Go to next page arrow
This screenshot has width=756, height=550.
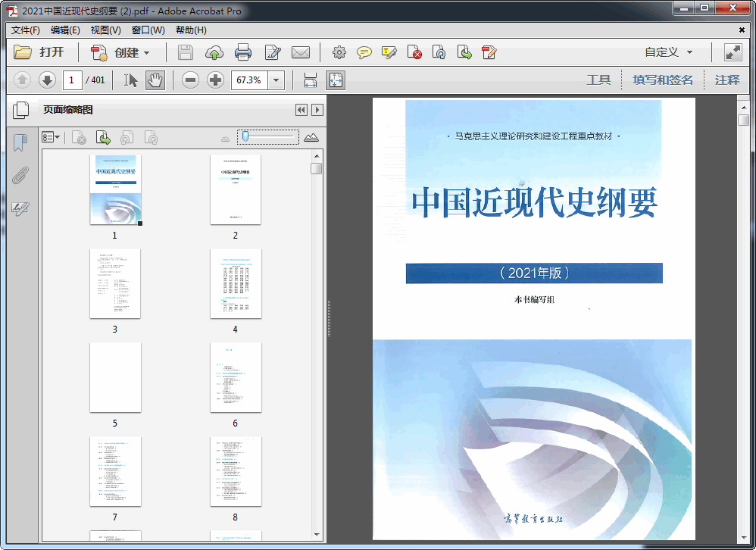[x=47, y=80]
